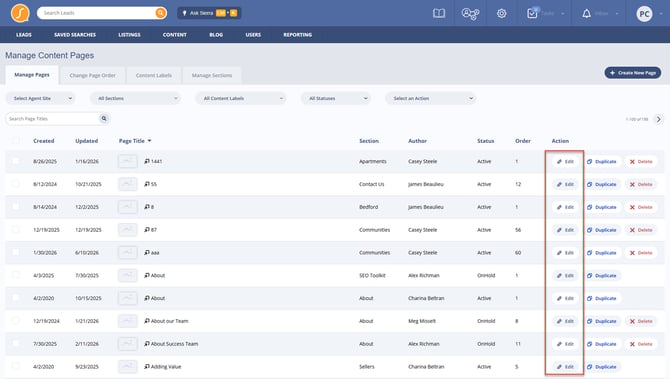The height and width of the screenshot is (379, 670).
Task: Click the link icon beside Adding Value
Action: click(x=147, y=367)
